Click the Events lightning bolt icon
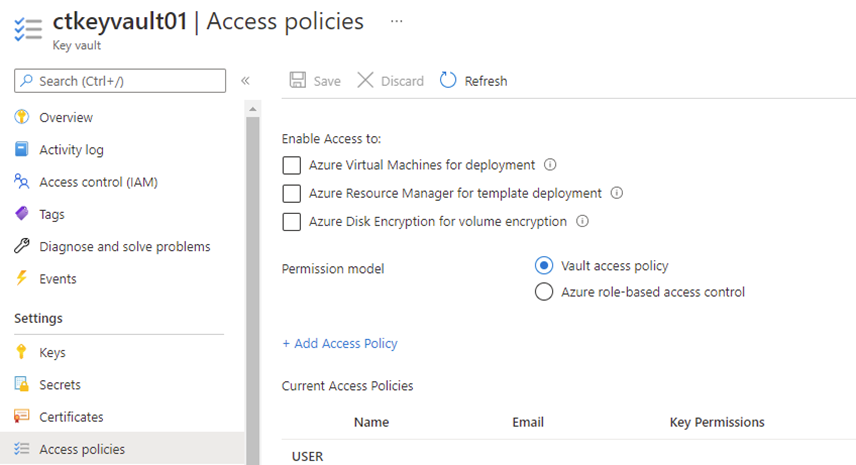Viewport: 856px width, 465px height. coord(21,278)
